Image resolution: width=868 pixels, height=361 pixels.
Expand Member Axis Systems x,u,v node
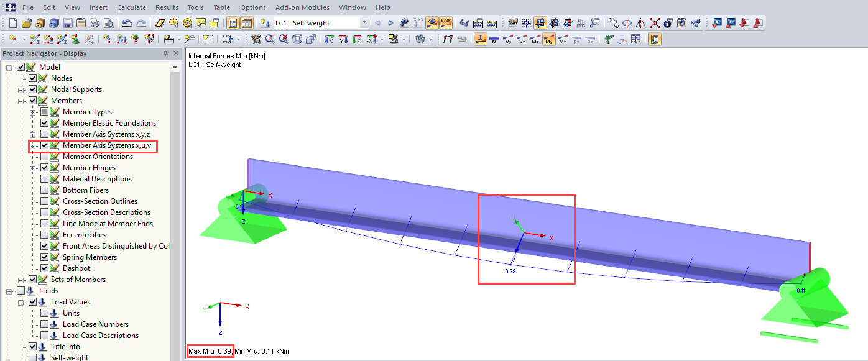[33, 145]
